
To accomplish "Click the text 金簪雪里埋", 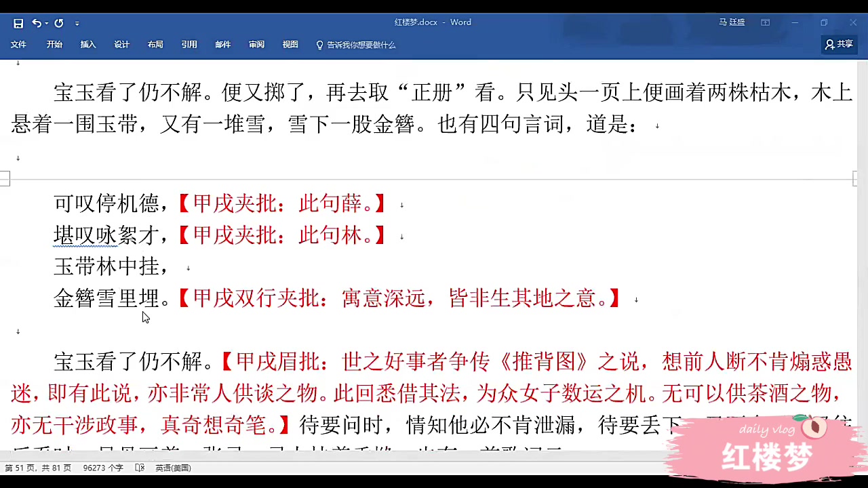I will 106,298.
